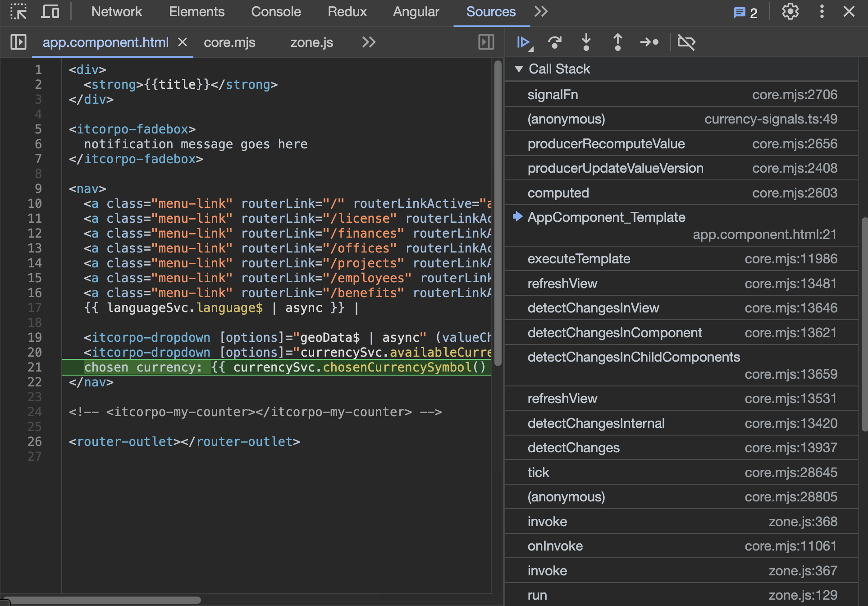Screen dimensions: 868x606
Task: Step over next function call
Action: (x=555, y=42)
